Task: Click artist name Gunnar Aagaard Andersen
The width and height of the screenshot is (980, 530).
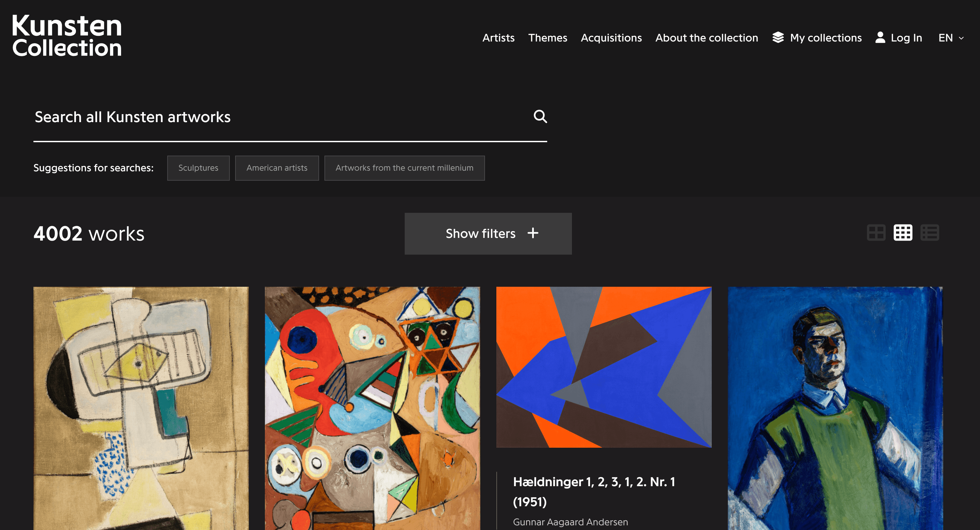Action: (x=570, y=522)
